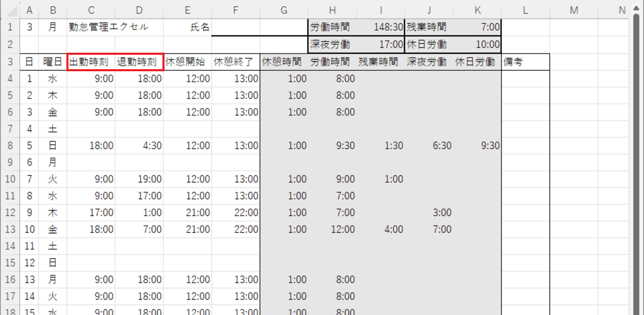Select the 退勤時刻 header cell

coord(139,62)
